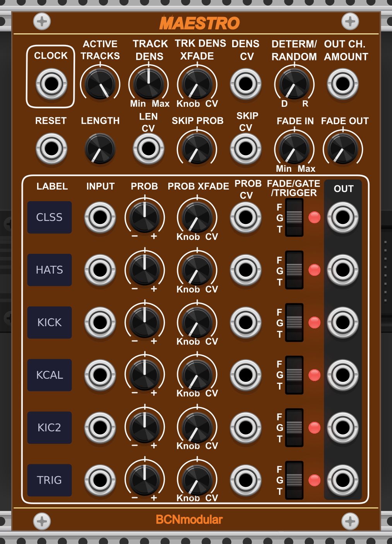Click the KCAL row INPUT jack

click(x=100, y=375)
